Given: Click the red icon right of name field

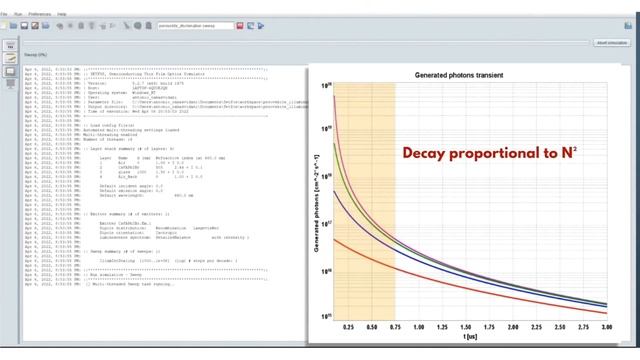Looking at the screenshot, I should pyautogui.click(x=240, y=26).
